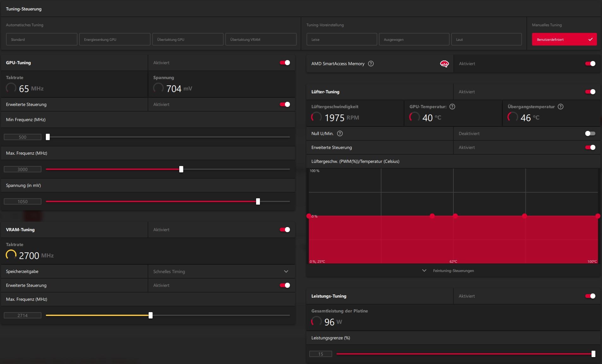Disable AMD SmartAccess Memory toggle
Screen dimensions: 602x364
point(590,64)
